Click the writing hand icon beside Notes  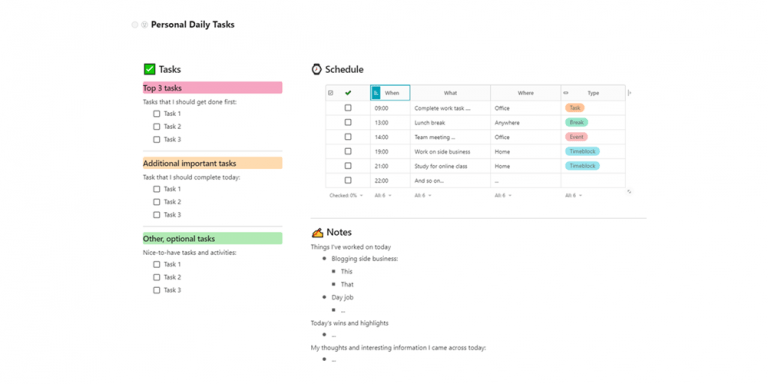(317, 232)
